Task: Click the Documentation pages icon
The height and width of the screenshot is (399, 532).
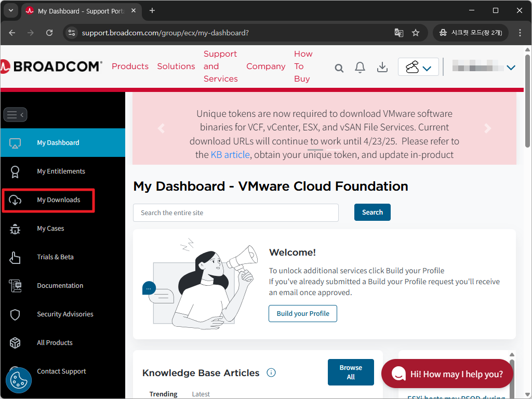Action: tap(15, 286)
